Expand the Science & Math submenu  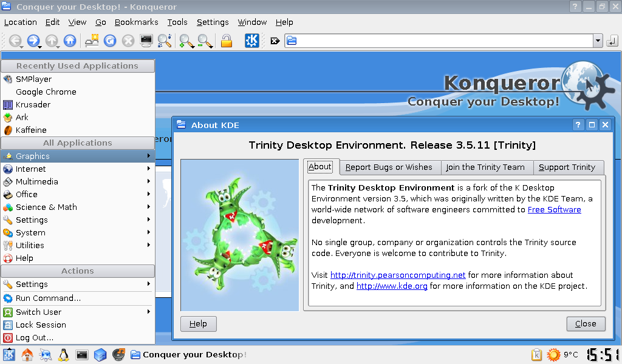click(x=78, y=207)
